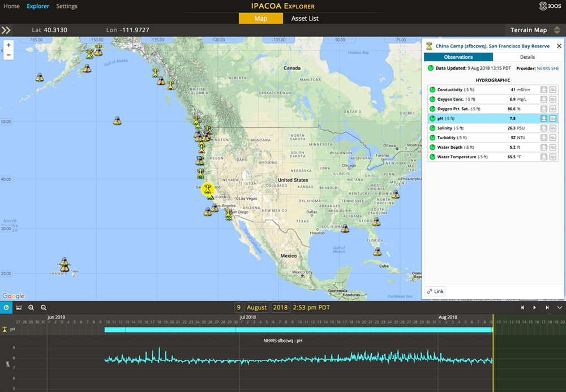The width and height of the screenshot is (566, 392).
Task: Click the August month field in date
Action: coord(256,307)
